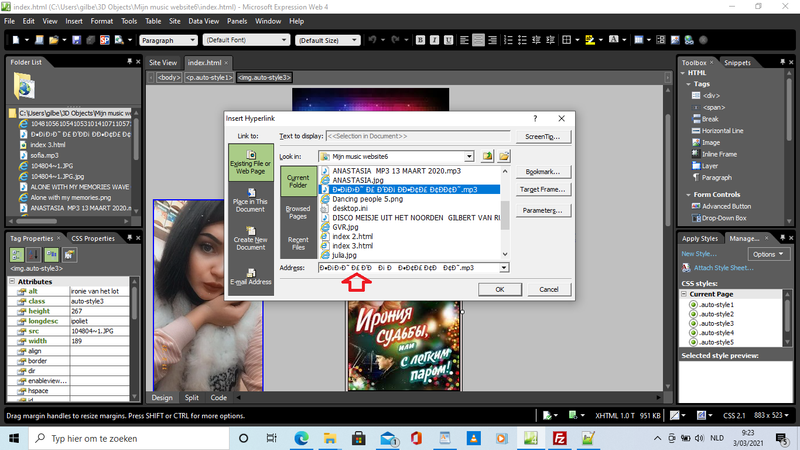Select the E-mail Address link option

[249, 281]
